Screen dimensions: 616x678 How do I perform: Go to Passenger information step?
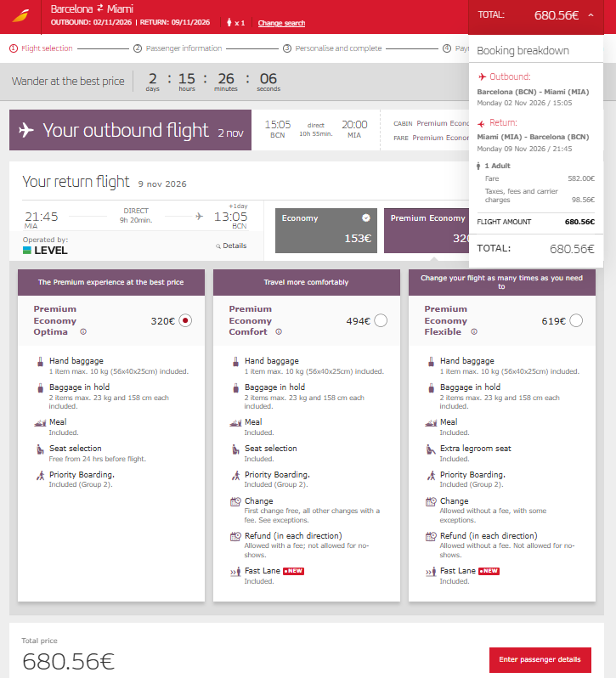(x=178, y=48)
